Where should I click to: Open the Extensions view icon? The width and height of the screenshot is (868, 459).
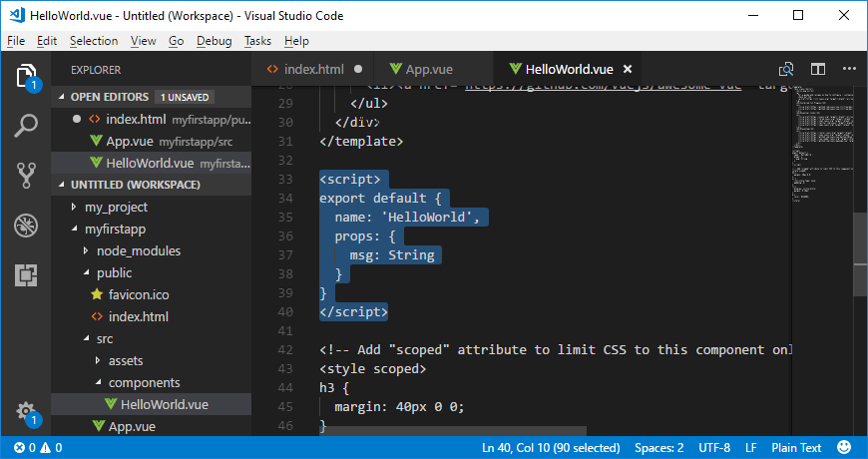pyautogui.click(x=26, y=275)
